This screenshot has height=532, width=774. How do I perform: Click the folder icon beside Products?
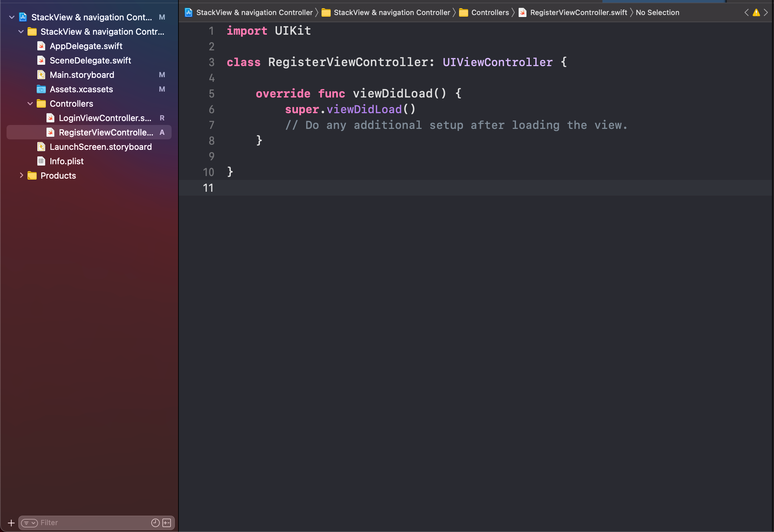[x=32, y=175]
